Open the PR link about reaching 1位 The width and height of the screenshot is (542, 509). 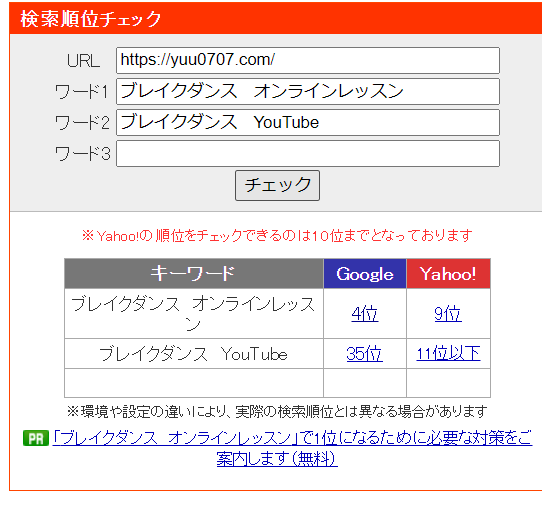[x=292, y=449]
